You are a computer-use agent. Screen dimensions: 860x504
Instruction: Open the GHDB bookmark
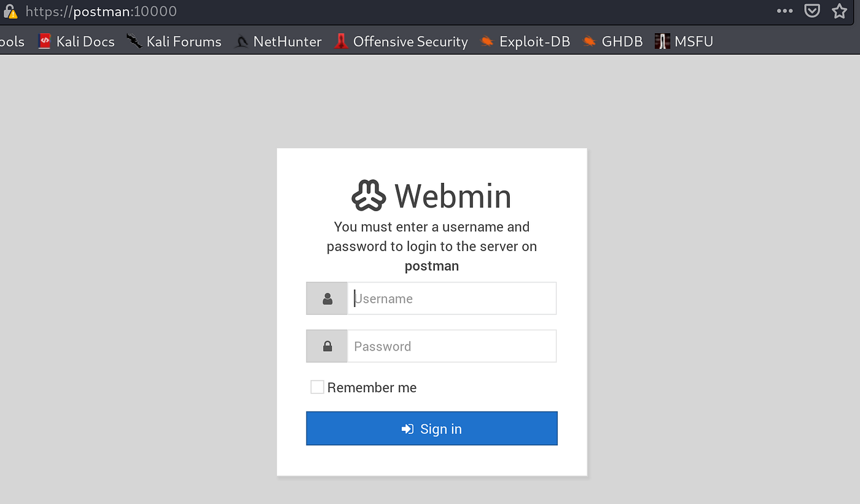[612, 42]
